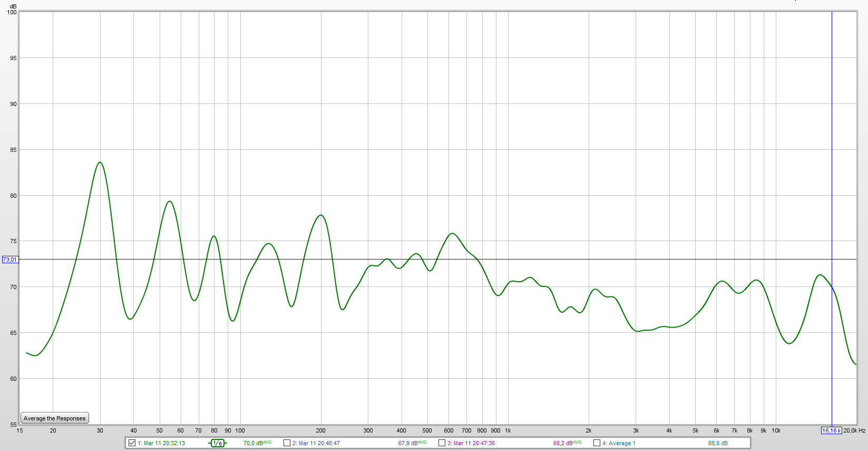Click the dB unit label above the axis

[13, 6]
